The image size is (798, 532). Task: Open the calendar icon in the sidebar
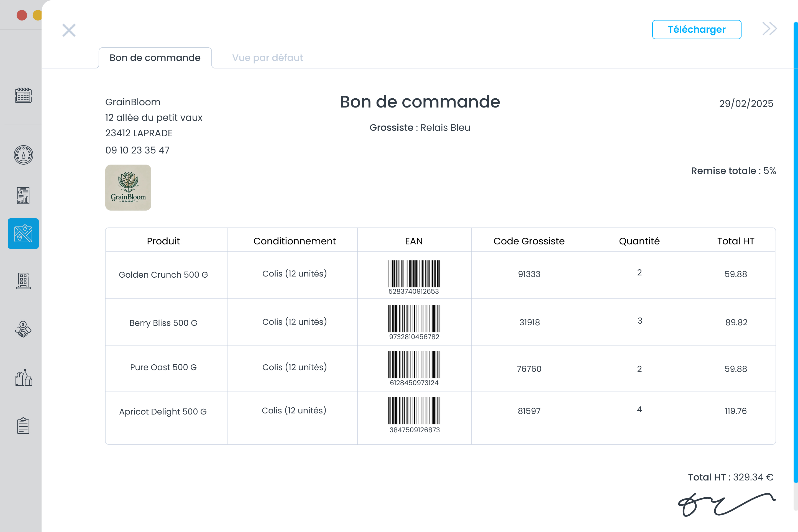pos(23,96)
